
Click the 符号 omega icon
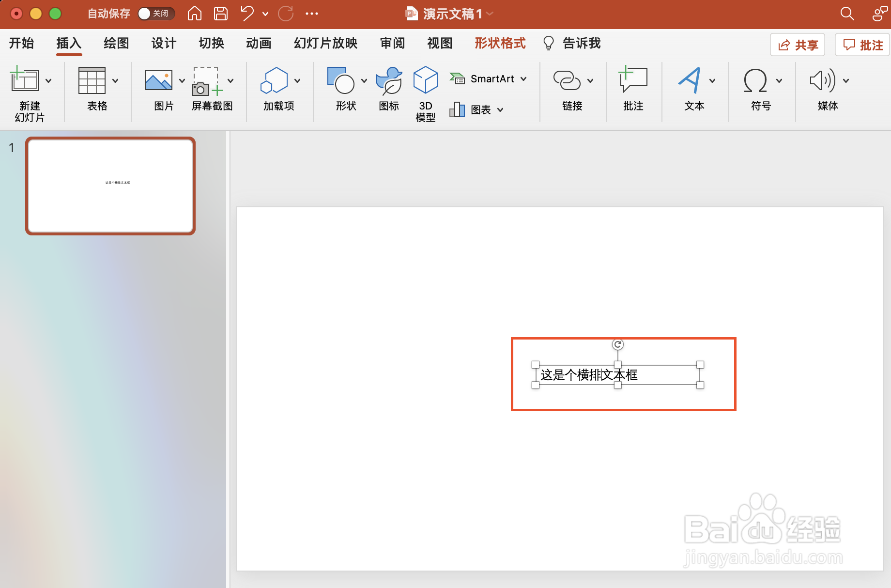tap(755, 80)
